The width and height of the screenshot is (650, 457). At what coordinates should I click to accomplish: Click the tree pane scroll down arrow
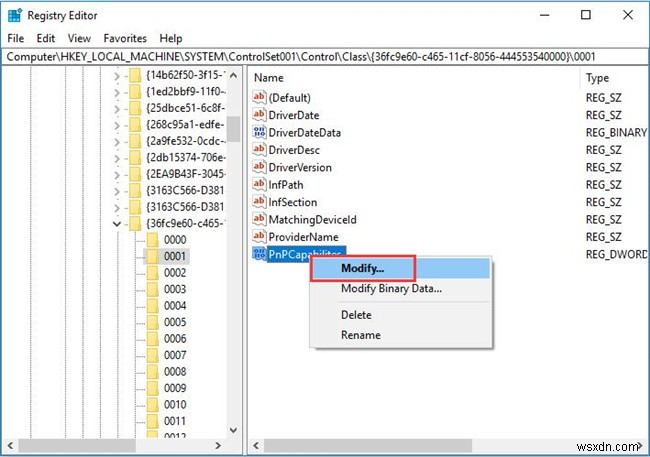click(233, 430)
